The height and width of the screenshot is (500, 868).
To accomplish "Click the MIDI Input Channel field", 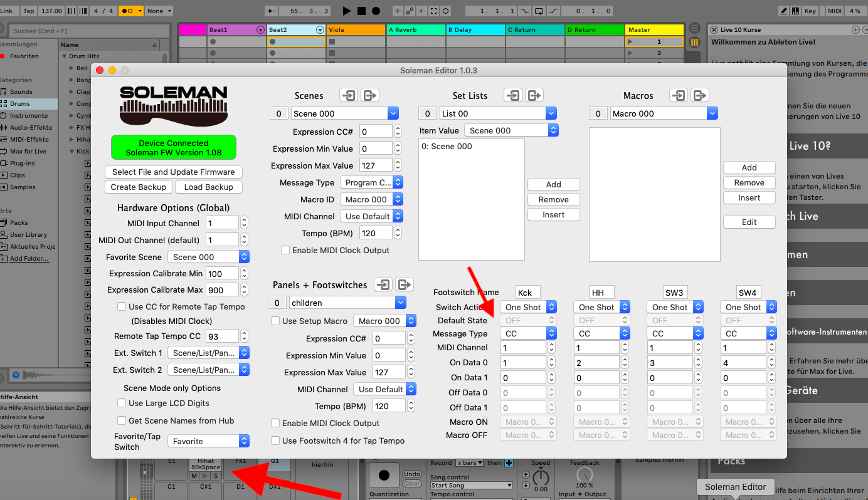I will [x=223, y=223].
